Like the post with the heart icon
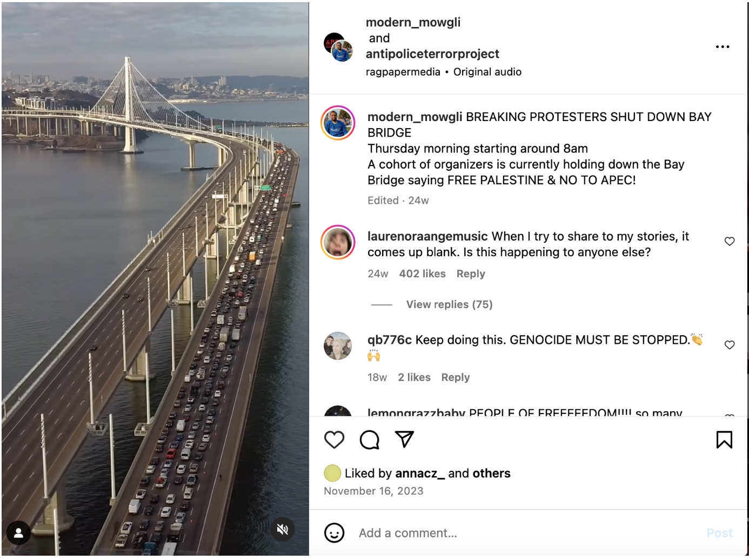Viewport: 749px width, 560px height. [x=334, y=440]
